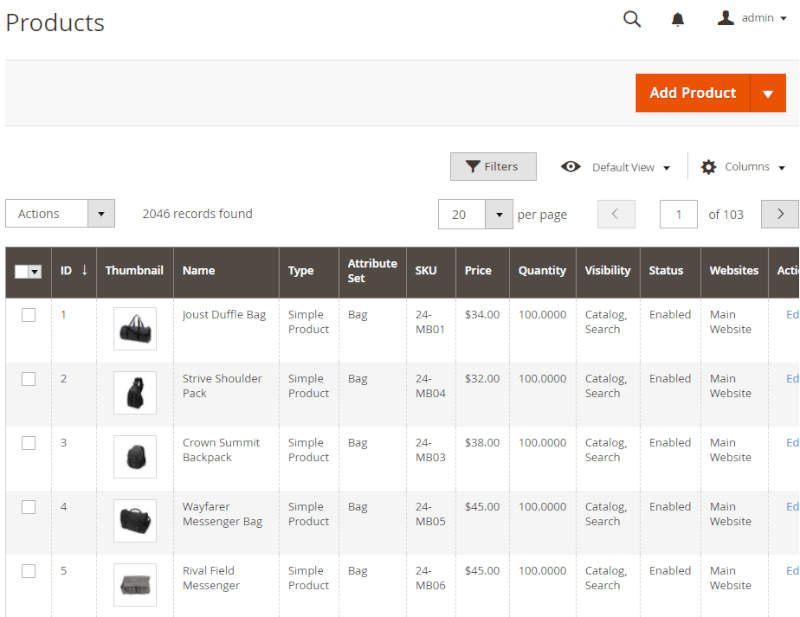The image size is (800, 617).
Task: Go to the previous page arrow
Action: click(617, 213)
